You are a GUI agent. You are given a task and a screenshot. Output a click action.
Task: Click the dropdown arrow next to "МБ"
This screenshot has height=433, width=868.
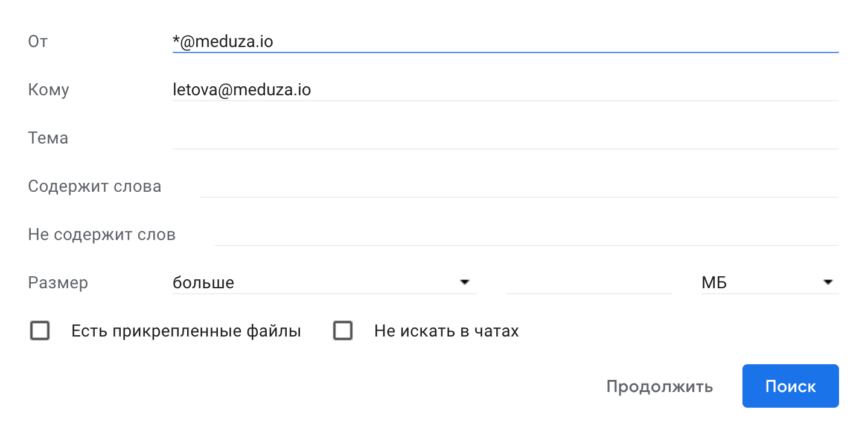pos(827,282)
